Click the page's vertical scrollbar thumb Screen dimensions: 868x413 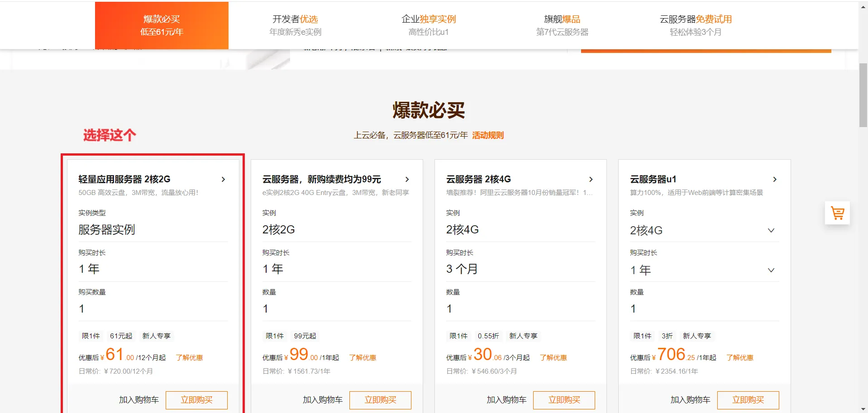[863, 95]
